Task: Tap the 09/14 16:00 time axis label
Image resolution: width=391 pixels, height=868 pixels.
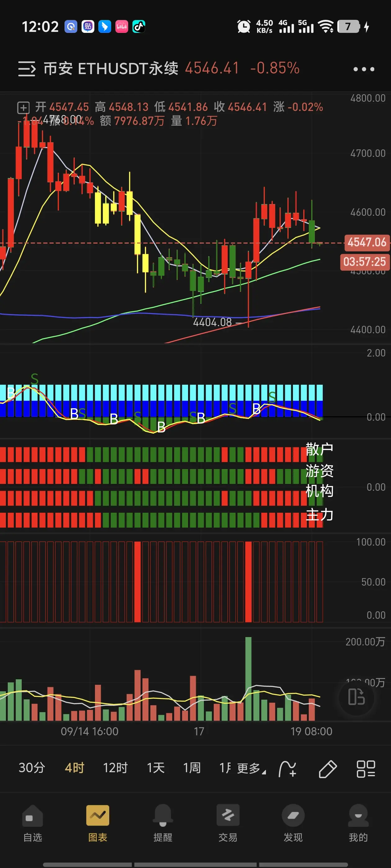Action: click(89, 731)
